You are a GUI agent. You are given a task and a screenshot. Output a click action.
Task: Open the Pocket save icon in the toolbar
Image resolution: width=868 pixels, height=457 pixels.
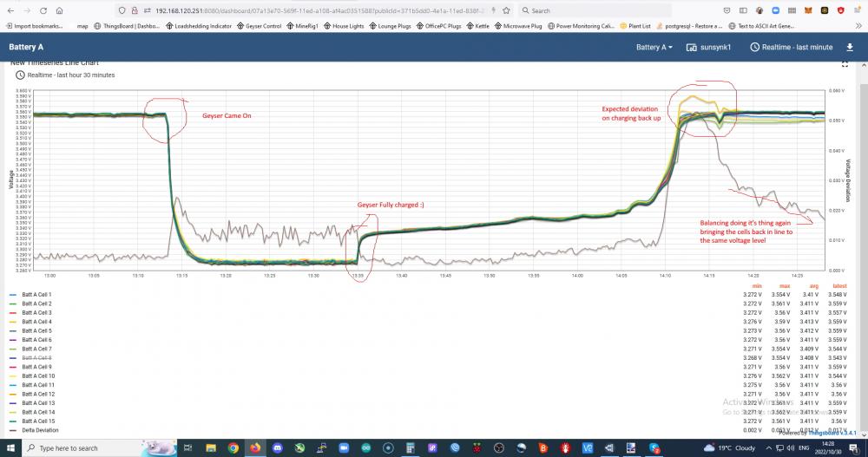pyautogui.click(x=727, y=10)
